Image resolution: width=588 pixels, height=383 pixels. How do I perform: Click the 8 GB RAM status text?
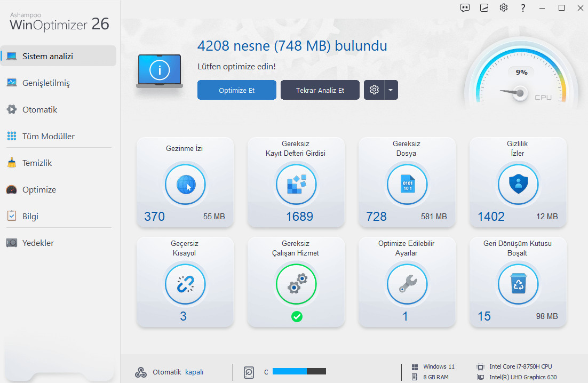436,377
